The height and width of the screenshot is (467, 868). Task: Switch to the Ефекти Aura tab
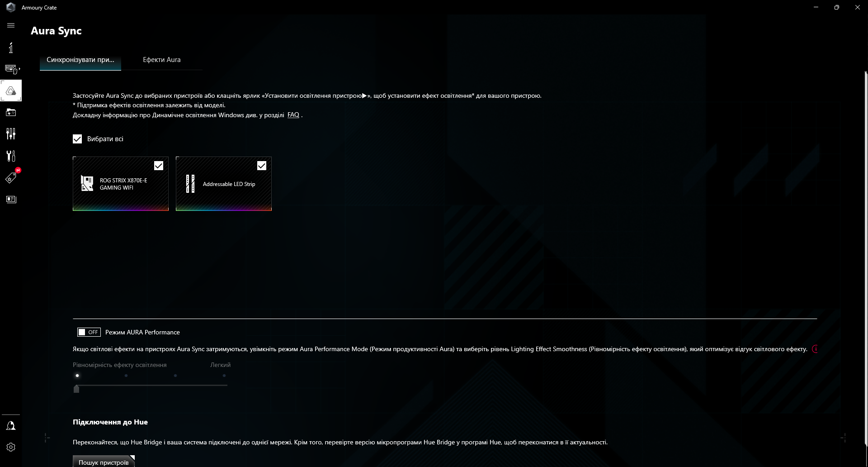click(161, 59)
